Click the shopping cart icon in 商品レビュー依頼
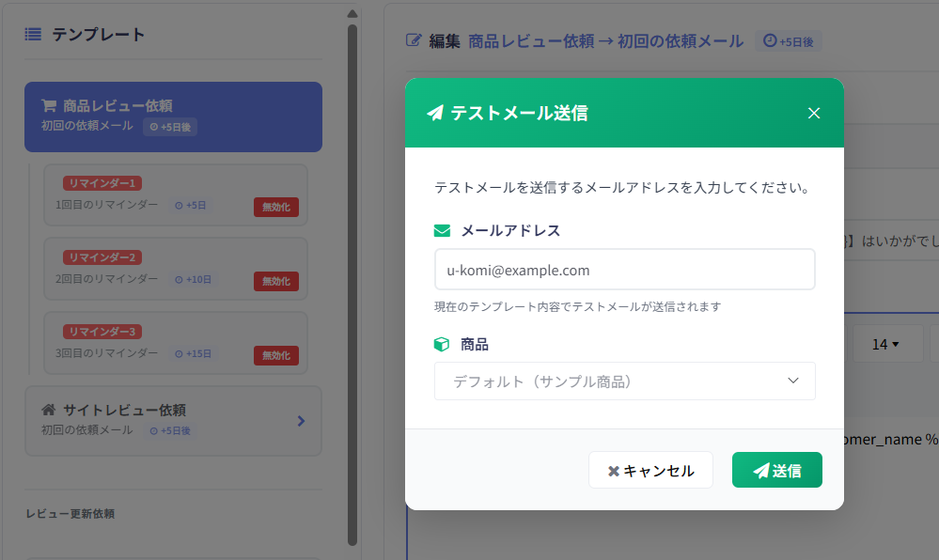This screenshot has height=560, width=939. (x=49, y=105)
